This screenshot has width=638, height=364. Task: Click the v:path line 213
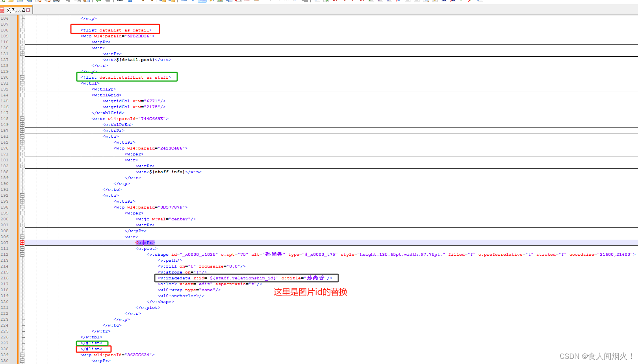[170, 261]
